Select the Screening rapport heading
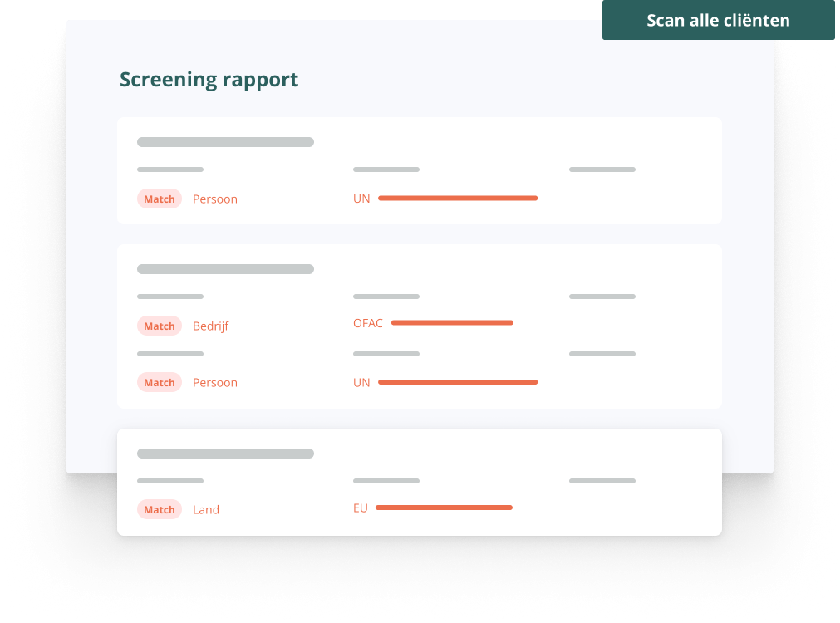Image resolution: width=840 pixels, height=623 pixels. pyautogui.click(x=209, y=80)
